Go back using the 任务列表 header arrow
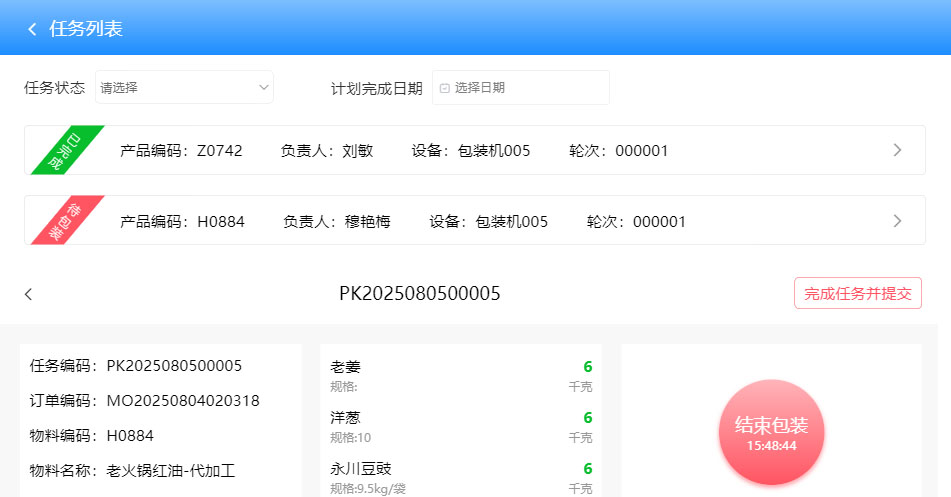 point(32,29)
